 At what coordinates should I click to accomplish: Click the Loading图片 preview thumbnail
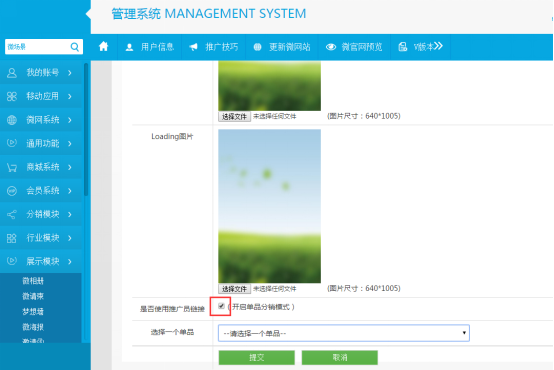click(270, 206)
